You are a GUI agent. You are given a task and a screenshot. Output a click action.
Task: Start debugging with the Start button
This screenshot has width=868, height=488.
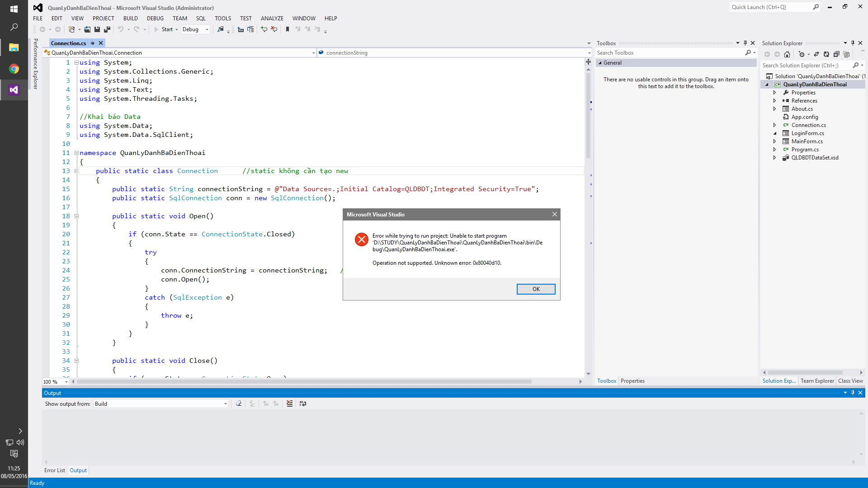tap(163, 29)
